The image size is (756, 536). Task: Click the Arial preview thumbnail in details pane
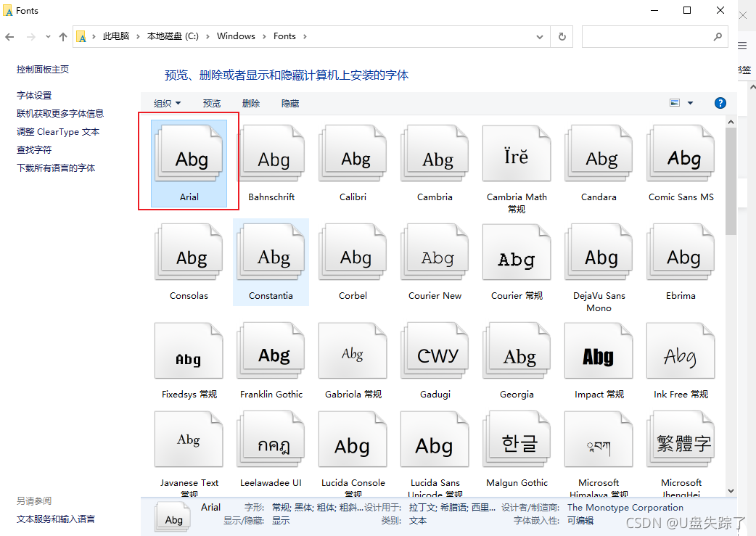coord(173,516)
